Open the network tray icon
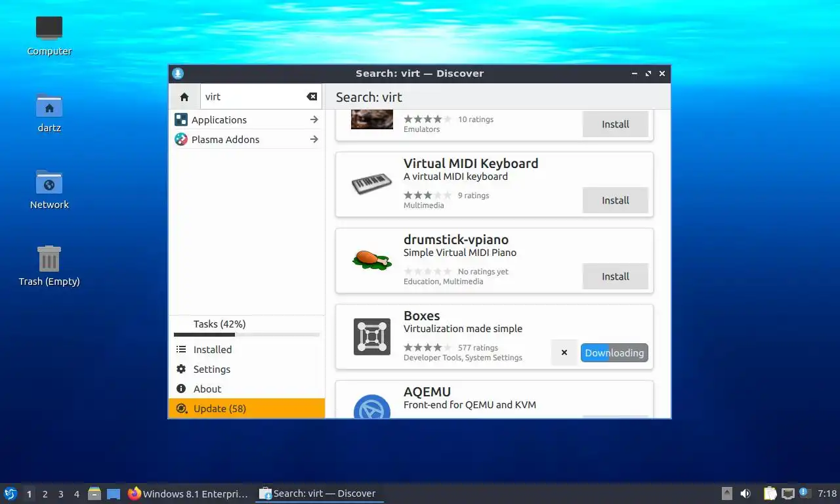The image size is (840, 504). point(787,493)
